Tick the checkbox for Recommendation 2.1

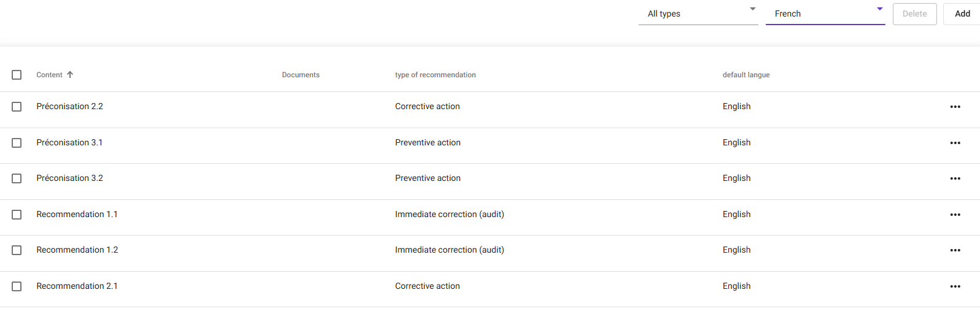[x=17, y=286]
